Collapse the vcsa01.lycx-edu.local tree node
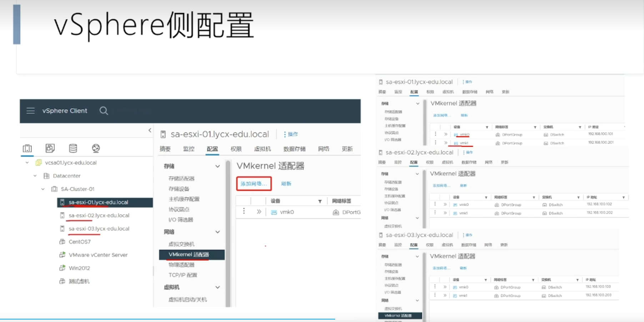 pos(27,163)
